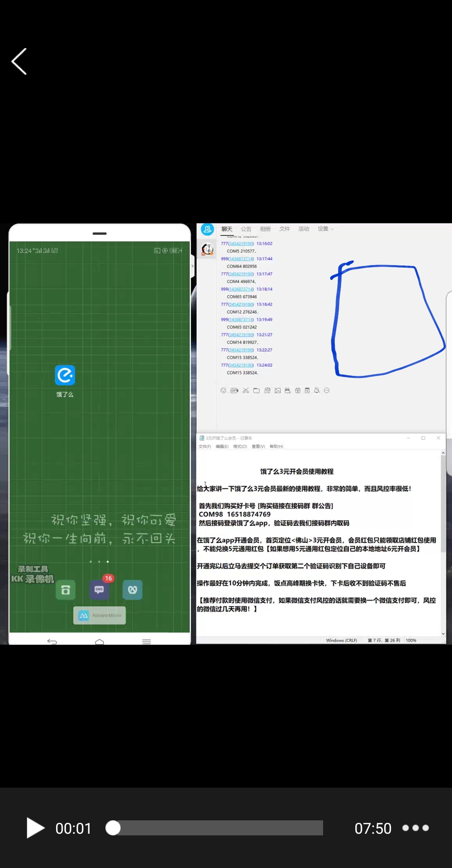Open the phone dialer app icon
452x868 pixels.
66,590
